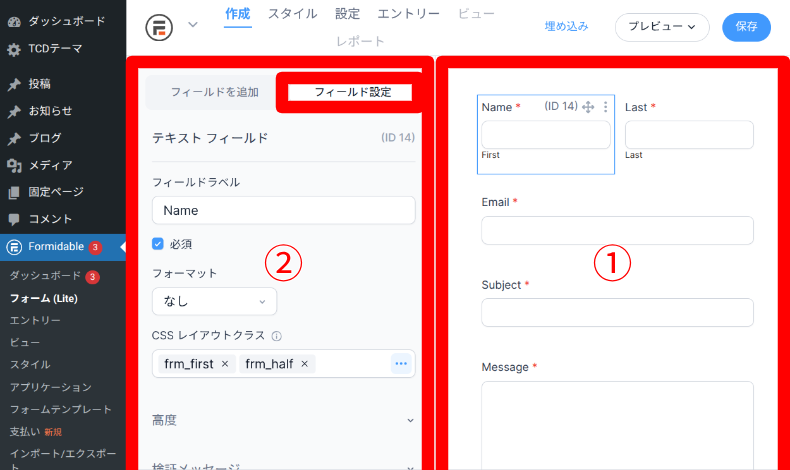
Task: Open the エントリー tab
Action: 409,14
